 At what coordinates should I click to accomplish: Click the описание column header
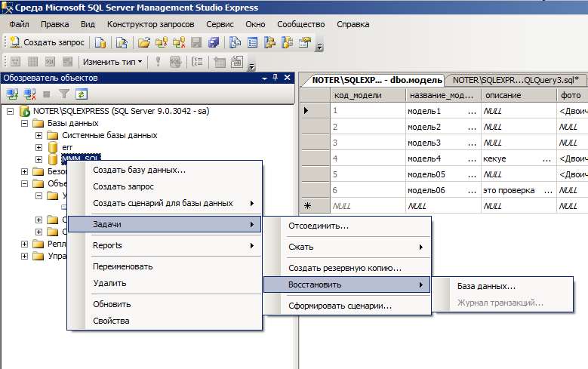(519, 95)
